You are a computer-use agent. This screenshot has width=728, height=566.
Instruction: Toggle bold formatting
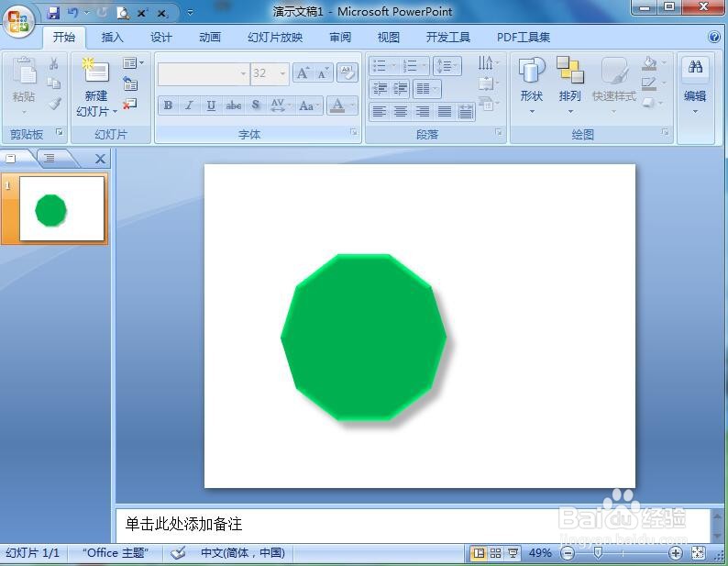tap(168, 105)
